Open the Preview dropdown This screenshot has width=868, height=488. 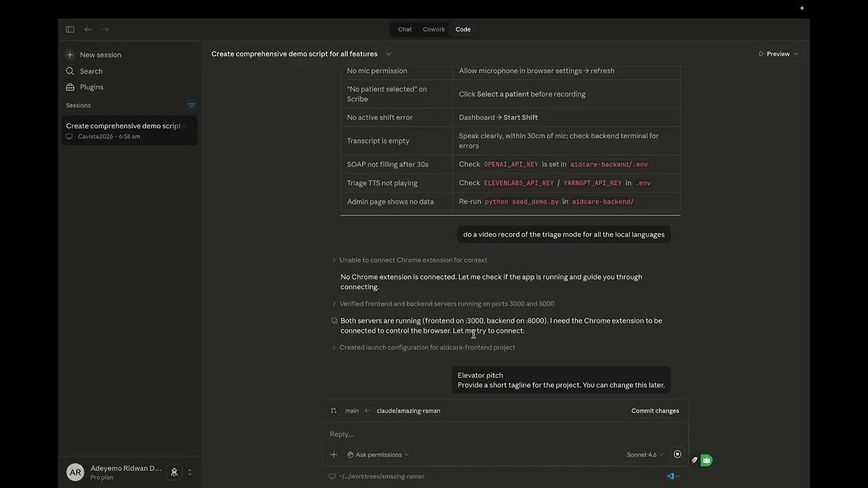(778, 54)
